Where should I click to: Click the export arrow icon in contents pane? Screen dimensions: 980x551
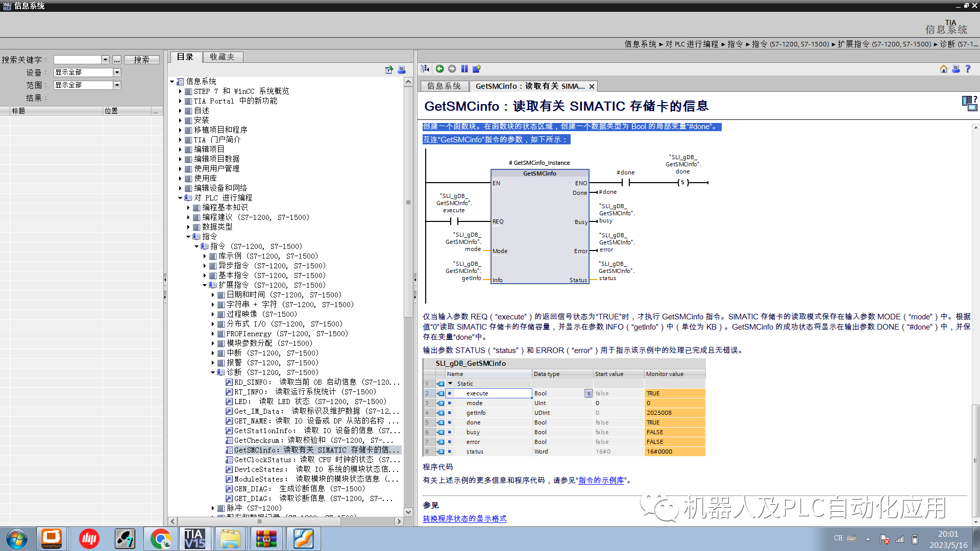pos(389,70)
